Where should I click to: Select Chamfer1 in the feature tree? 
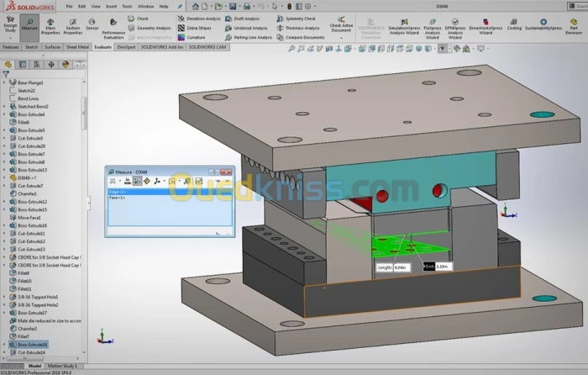point(27,193)
